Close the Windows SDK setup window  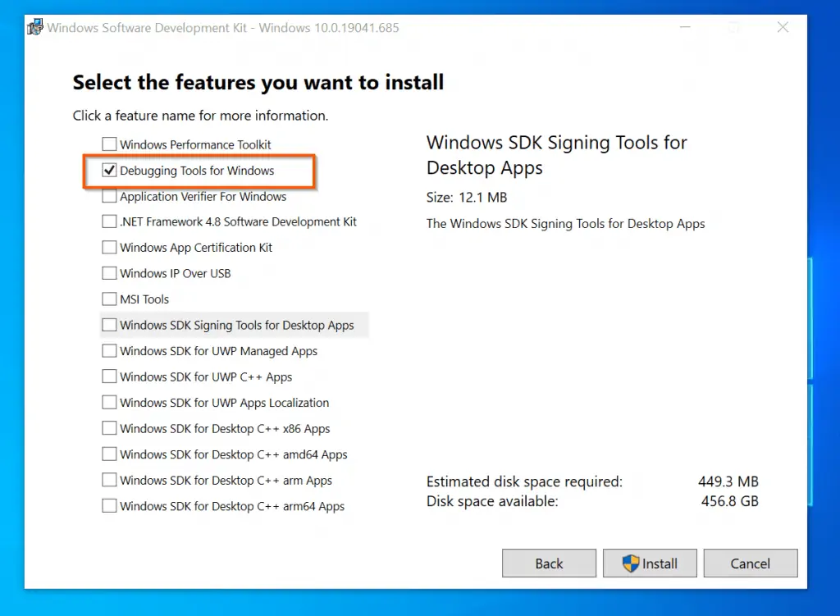(x=783, y=28)
